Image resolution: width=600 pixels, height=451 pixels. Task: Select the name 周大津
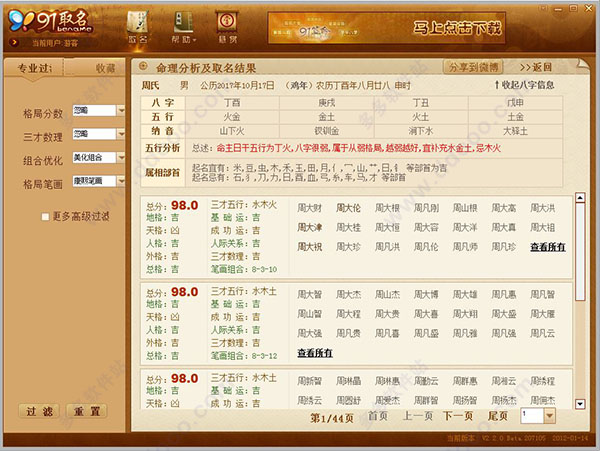(310, 228)
